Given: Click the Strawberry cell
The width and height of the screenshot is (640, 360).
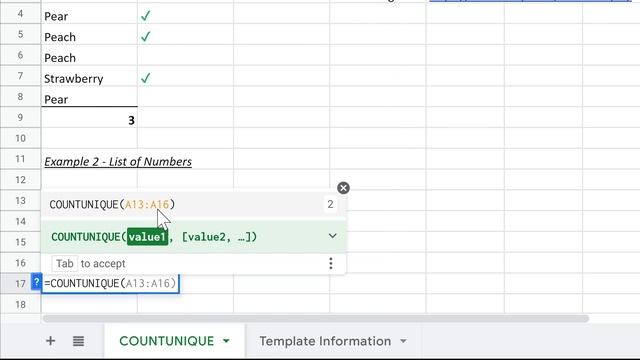Looking at the screenshot, I should (89, 76).
